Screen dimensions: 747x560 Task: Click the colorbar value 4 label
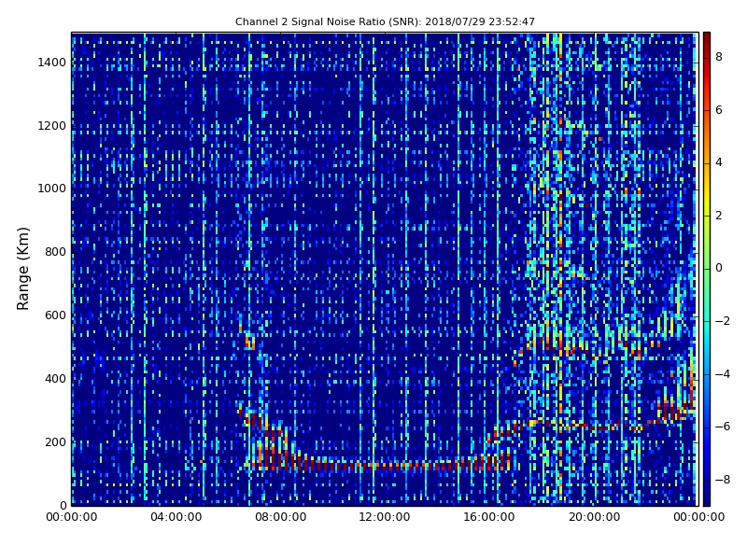[x=719, y=162]
